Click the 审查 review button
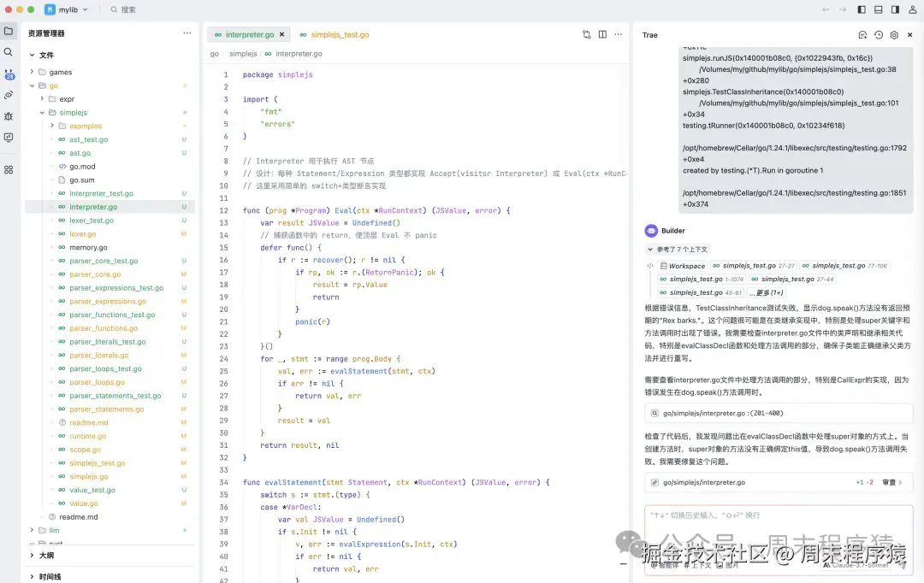This screenshot has height=583, width=924. click(x=891, y=482)
